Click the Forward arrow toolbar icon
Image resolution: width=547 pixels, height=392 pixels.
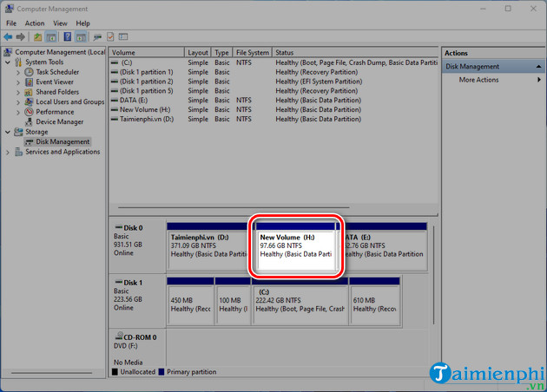21,36
